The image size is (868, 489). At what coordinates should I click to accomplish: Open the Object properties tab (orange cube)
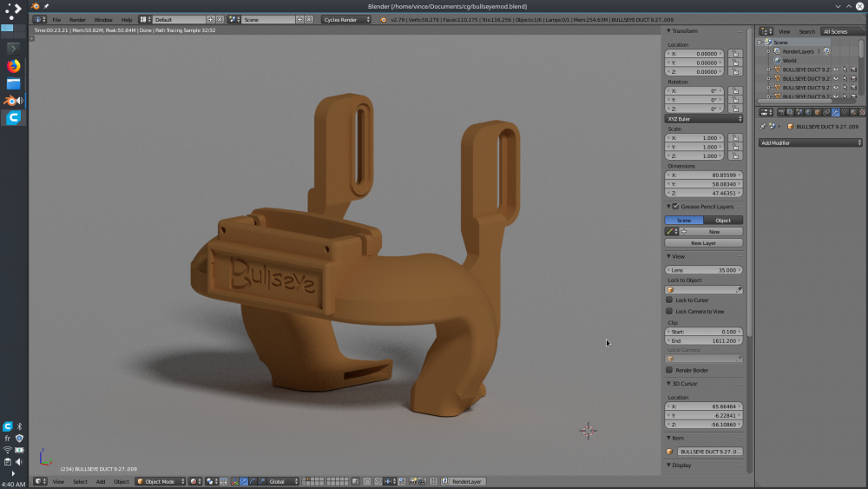(817, 112)
